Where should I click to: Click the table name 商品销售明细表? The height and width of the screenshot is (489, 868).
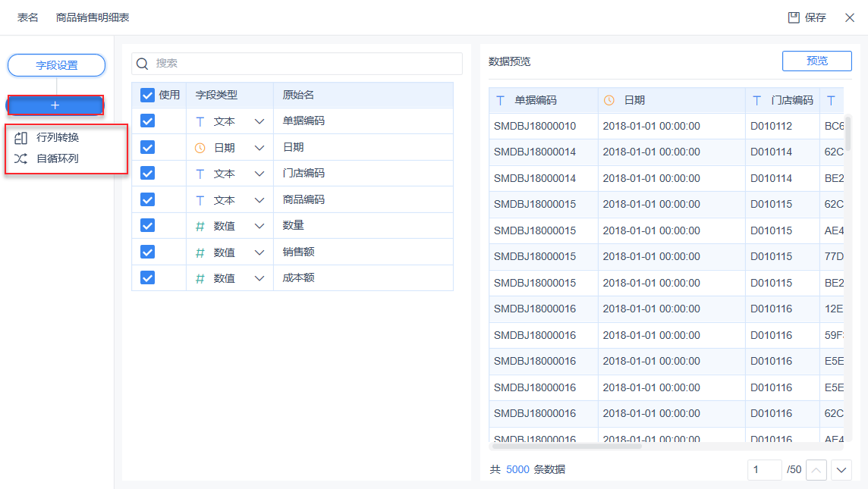tap(93, 17)
